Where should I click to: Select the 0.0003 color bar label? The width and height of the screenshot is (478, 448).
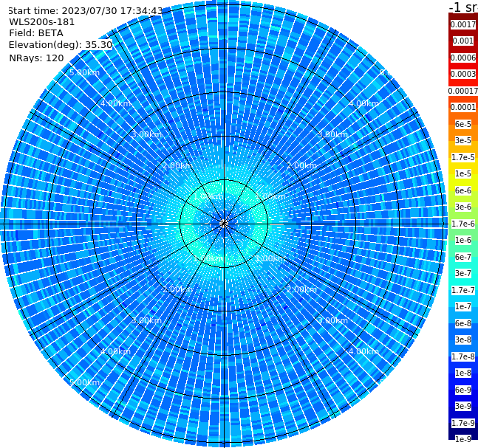tap(463, 74)
